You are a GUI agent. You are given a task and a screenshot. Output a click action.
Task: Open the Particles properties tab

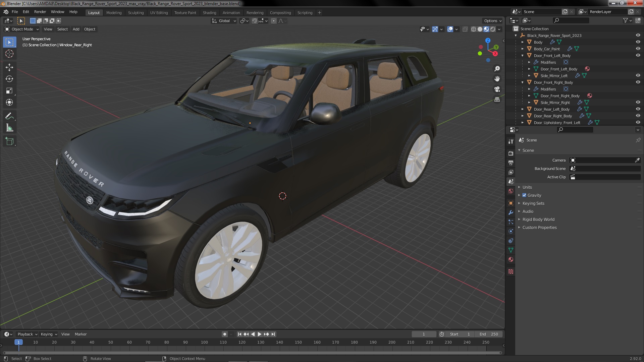click(x=511, y=222)
